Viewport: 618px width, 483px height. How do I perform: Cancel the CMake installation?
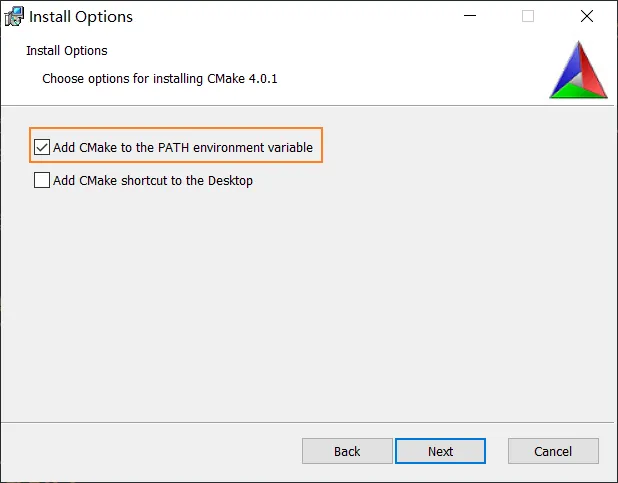point(553,451)
